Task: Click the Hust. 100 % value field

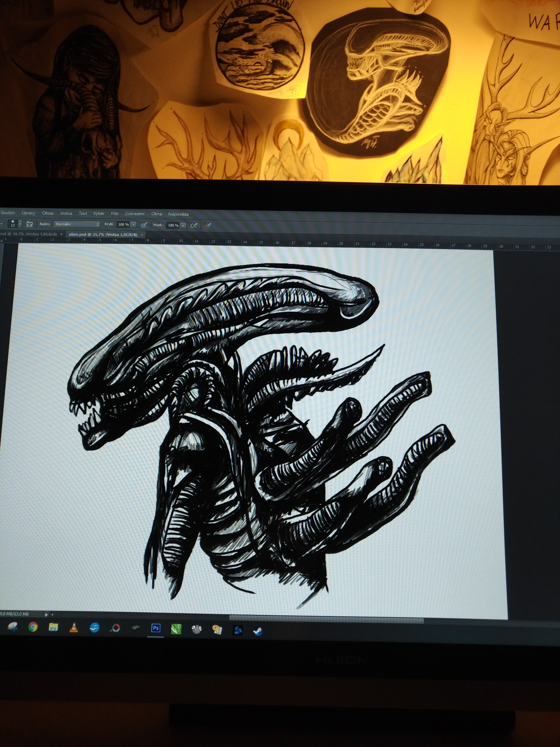Action: click(173, 225)
